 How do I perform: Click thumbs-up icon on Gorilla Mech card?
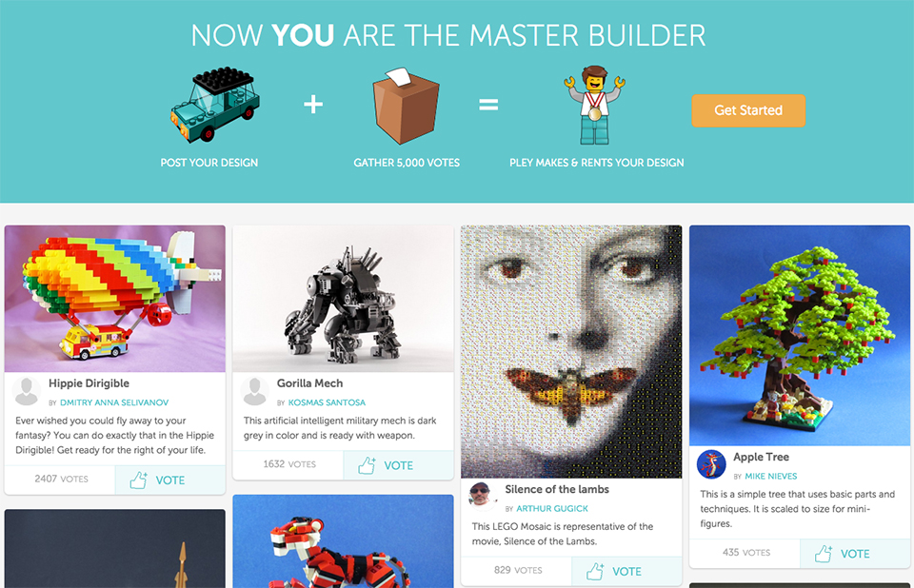pos(367,465)
